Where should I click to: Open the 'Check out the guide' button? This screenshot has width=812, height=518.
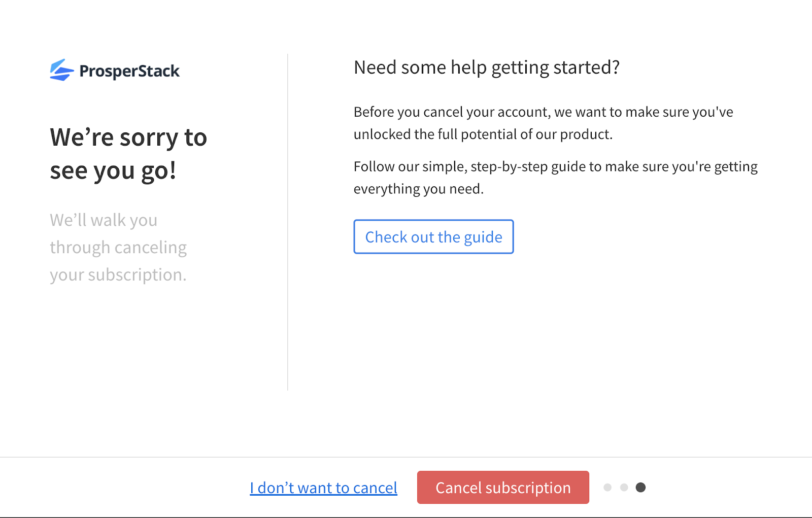point(433,237)
